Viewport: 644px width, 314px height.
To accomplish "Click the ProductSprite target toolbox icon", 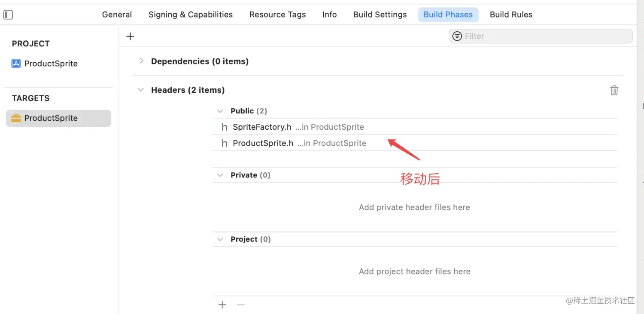I will coord(16,118).
